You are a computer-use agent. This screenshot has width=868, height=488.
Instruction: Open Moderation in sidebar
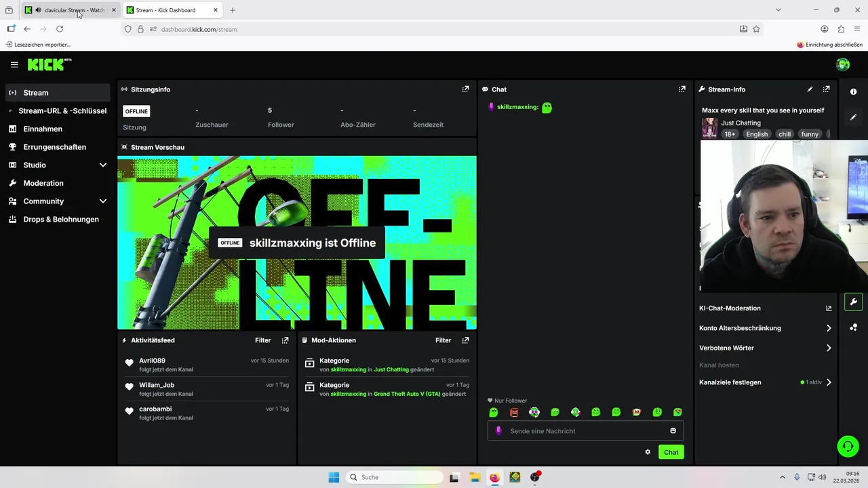(x=58, y=183)
